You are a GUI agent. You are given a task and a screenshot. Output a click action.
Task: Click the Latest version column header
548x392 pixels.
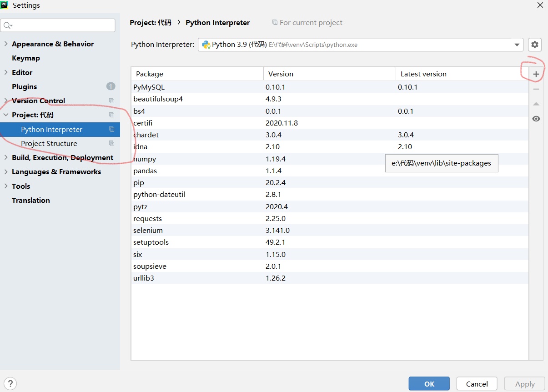462,74
